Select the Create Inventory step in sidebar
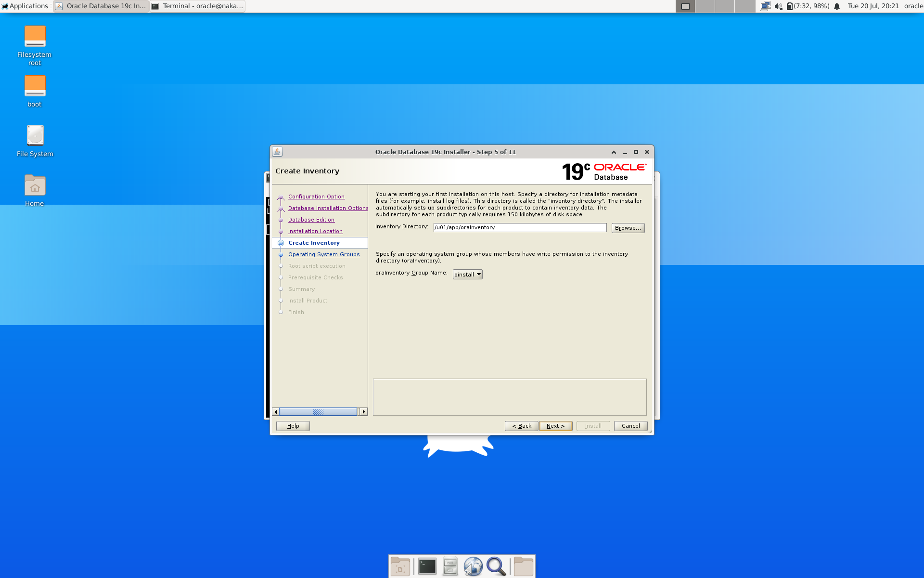This screenshot has height=578, width=924. [314, 242]
